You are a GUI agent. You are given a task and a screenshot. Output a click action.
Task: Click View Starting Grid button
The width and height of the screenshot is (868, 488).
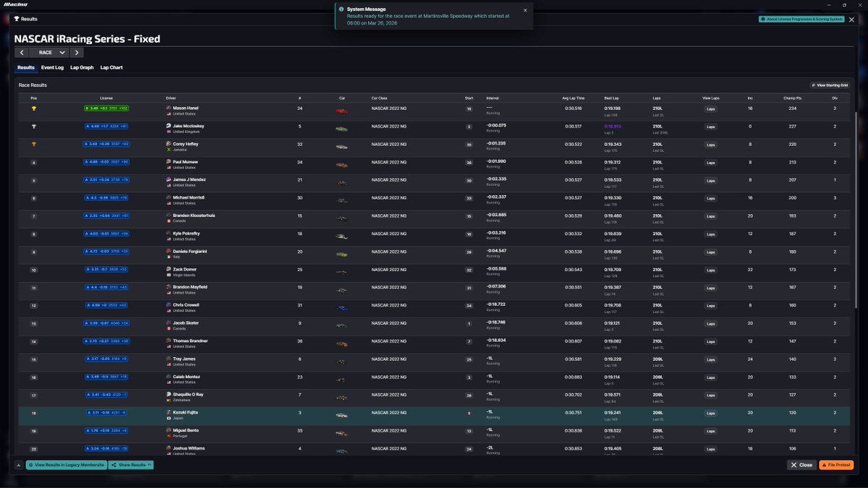click(x=829, y=85)
